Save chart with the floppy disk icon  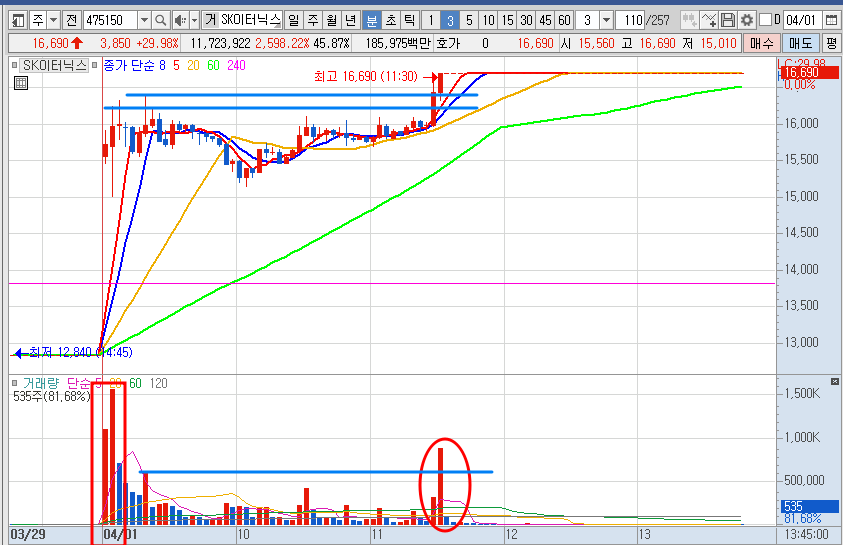coord(727,20)
